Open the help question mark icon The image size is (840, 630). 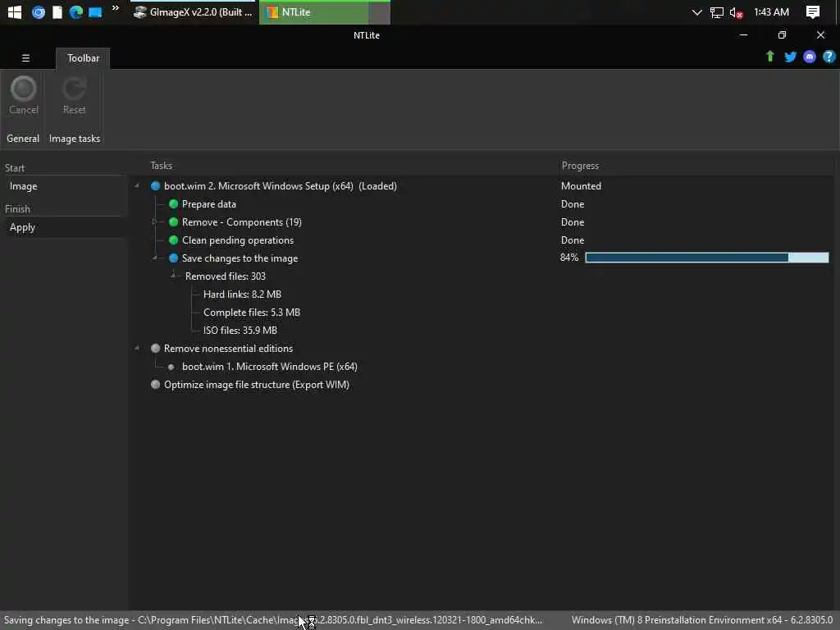[x=829, y=57]
